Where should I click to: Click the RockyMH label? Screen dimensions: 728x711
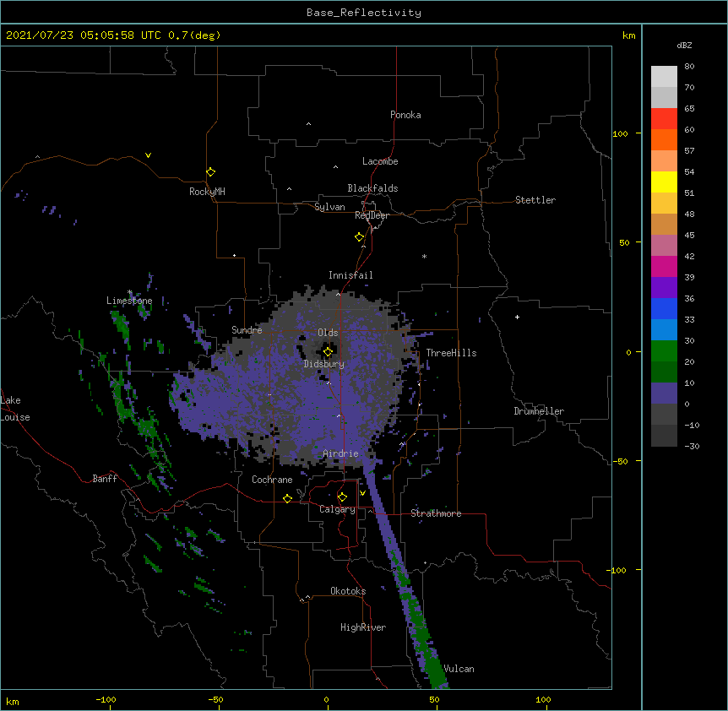click(207, 192)
